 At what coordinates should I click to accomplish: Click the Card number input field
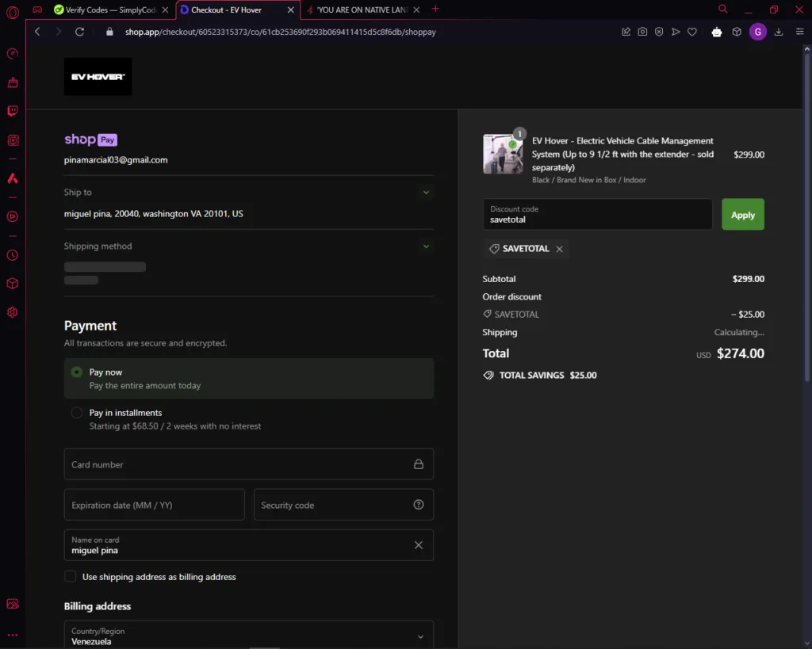click(238, 464)
